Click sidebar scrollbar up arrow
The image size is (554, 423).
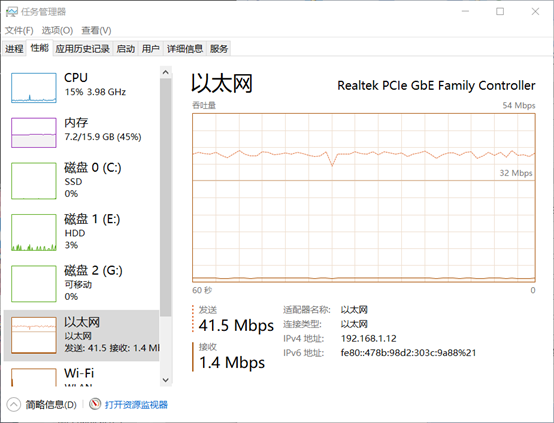(166, 72)
